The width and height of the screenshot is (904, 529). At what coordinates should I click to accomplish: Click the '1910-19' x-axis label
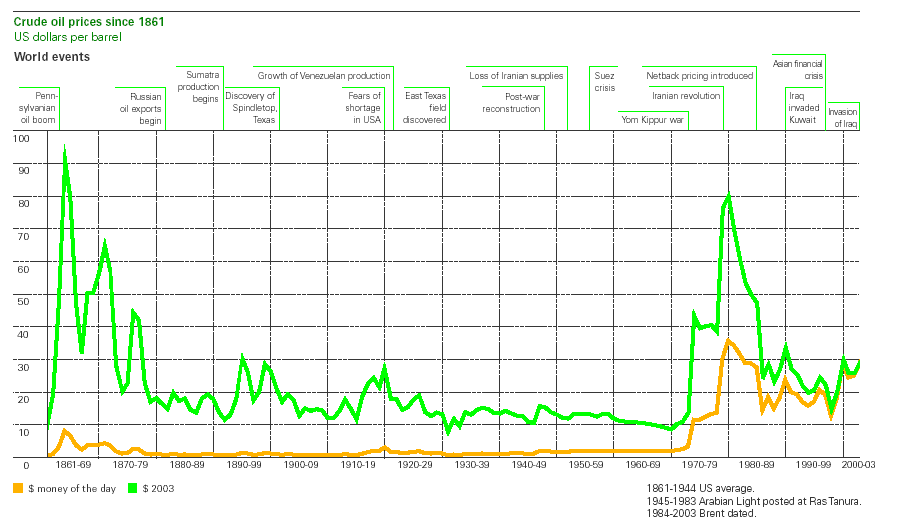click(358, 464)
